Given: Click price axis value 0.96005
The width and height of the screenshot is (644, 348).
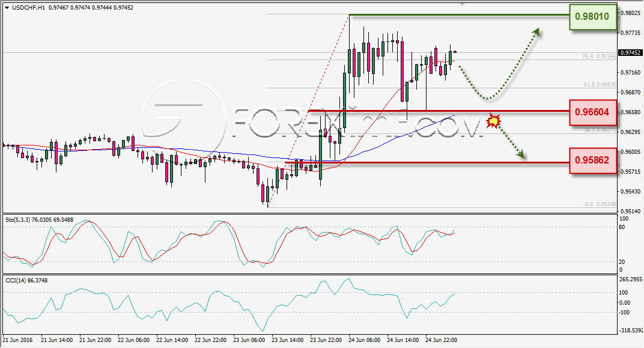Looking at the screenshot, I should pos(630,152).
